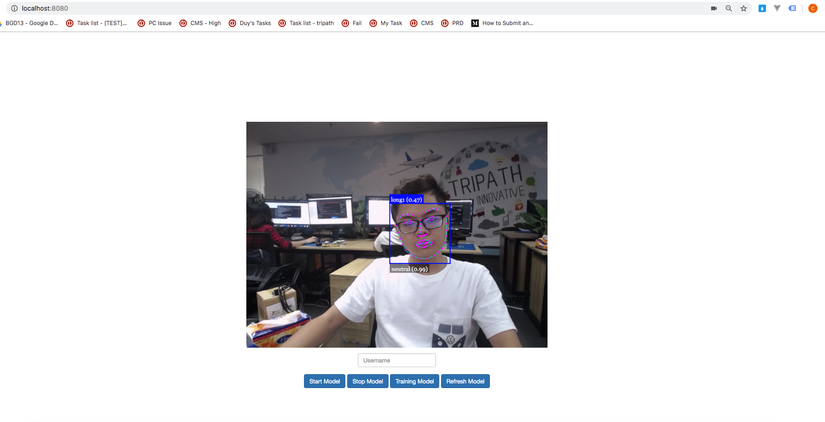Open the site information icon
825x422 pixels.
tap(14, 8)
